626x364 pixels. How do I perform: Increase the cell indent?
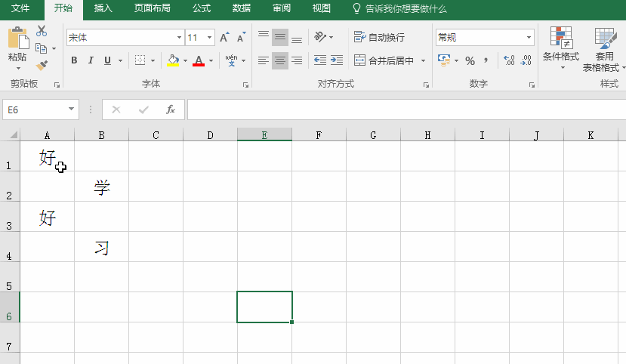tap(337, 60)
